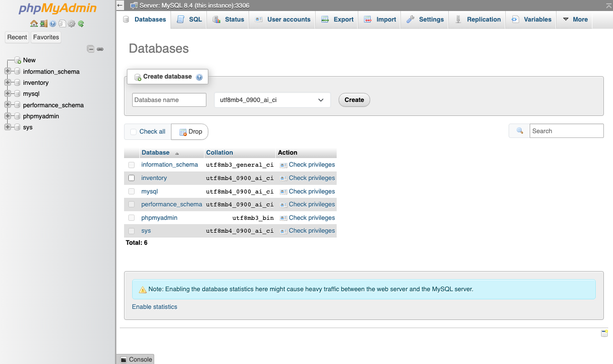Sort by the Collation column header
Screen dimensions: 613x364
[x=219, y=153]
